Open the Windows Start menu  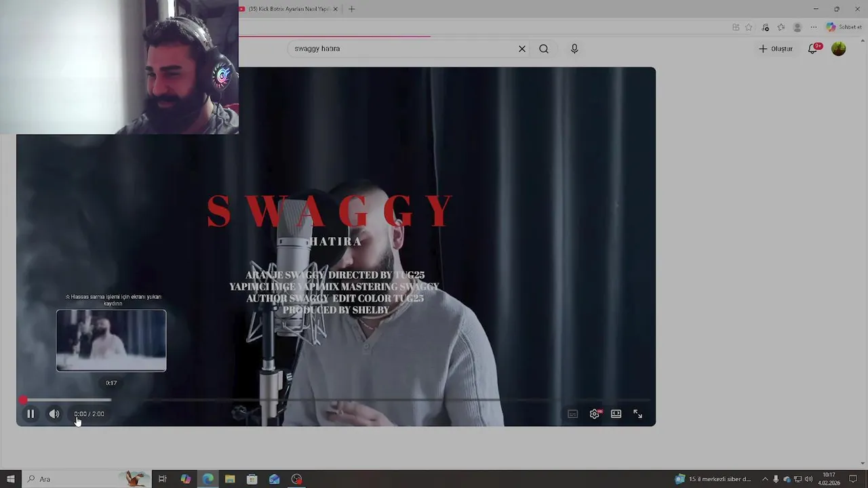(x=10, y=479)
